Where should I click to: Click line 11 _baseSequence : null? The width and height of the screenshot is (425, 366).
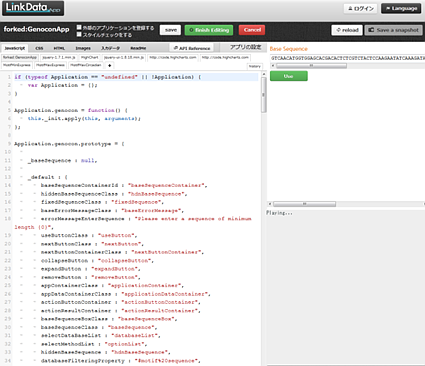pos(62,161)
